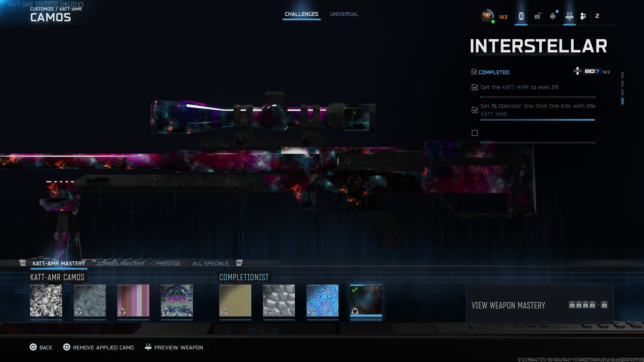Toggle the empty unchecked challenge checkbox

tap(474, 133)
